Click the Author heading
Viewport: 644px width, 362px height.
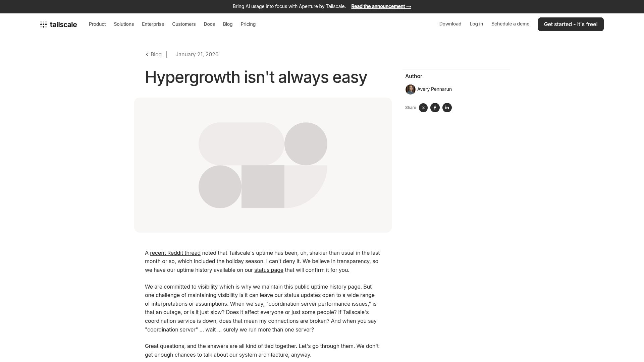[414, 76]
